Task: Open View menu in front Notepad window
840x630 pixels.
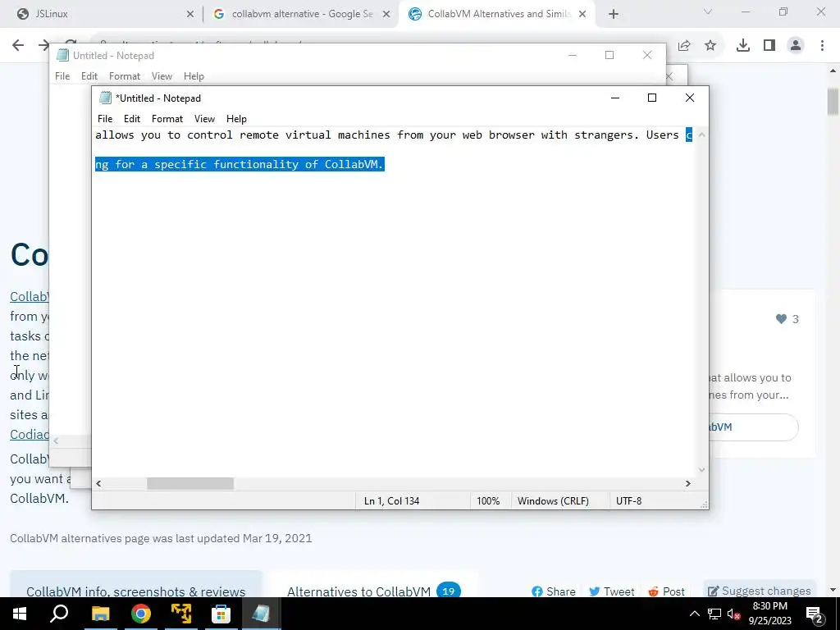Action: tap(204, 119)
